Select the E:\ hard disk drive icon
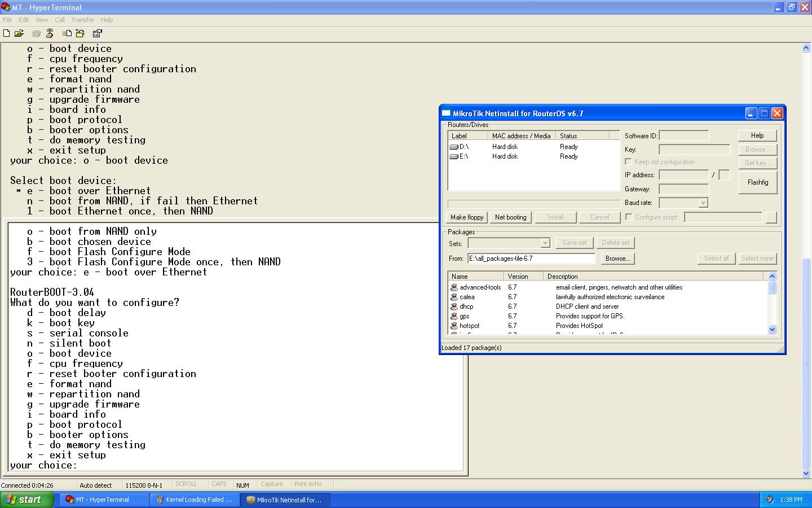The image size is (812, 508). pos(454,156)
